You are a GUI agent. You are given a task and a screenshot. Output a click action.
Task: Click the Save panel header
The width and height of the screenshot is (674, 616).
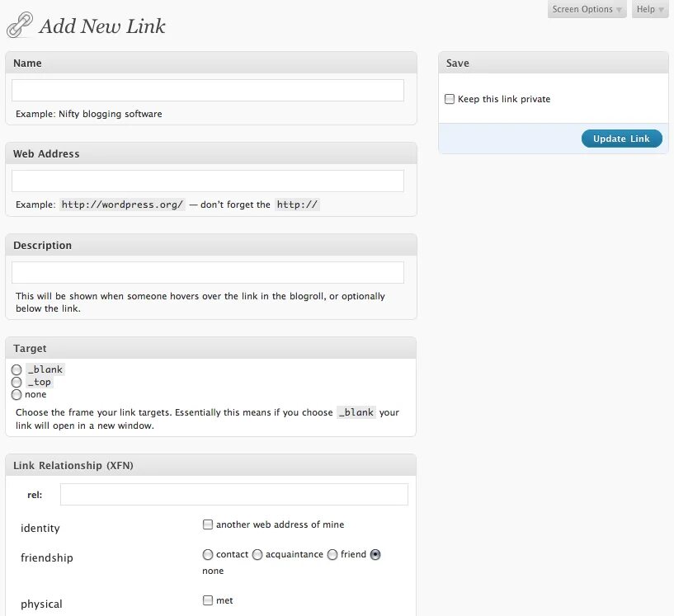click(553, 63)
